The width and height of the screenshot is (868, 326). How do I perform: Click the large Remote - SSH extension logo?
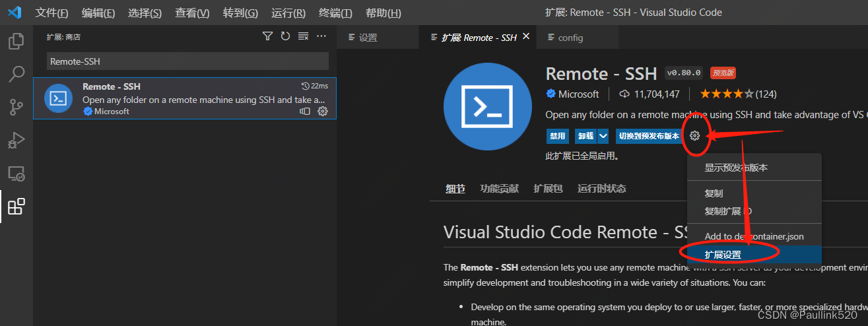coord(489,107)
